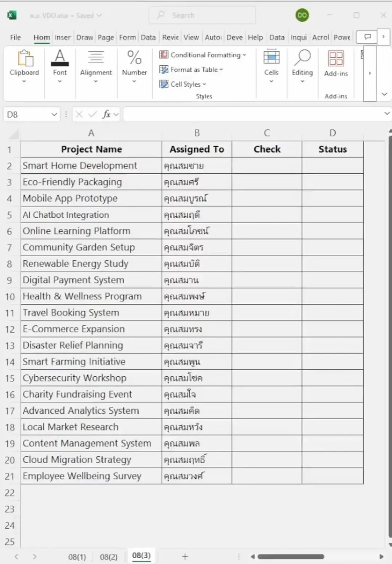Click horizontal scrollbar left arrow
This screenshot has width=392, height=564.
(x=253, y=557)
